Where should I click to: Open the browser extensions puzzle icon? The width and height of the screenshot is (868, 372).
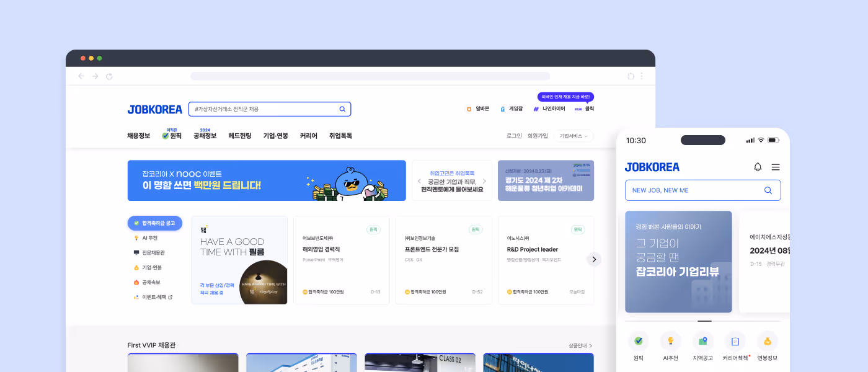click(631, 76)
